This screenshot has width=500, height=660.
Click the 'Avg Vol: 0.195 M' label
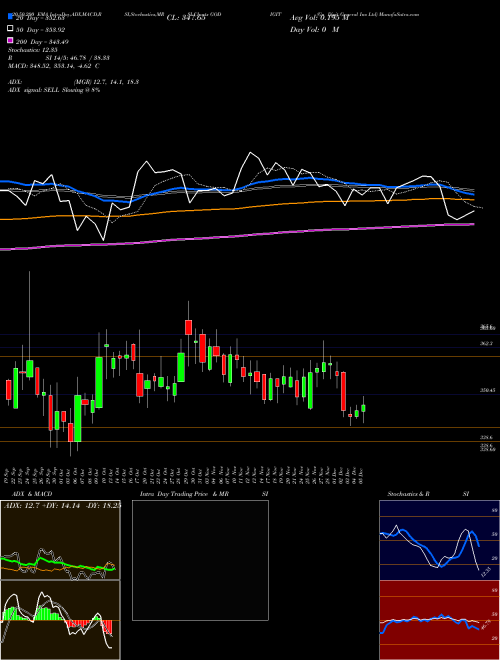pos(319,18)
